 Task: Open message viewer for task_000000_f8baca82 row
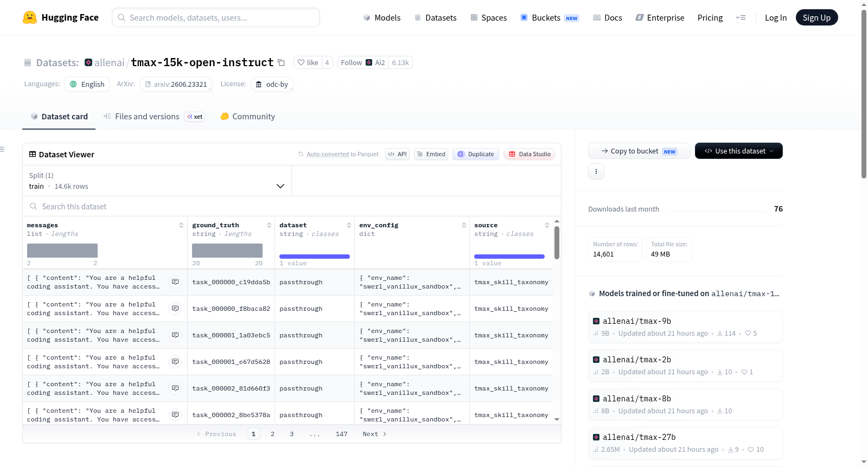coord(175,309)
